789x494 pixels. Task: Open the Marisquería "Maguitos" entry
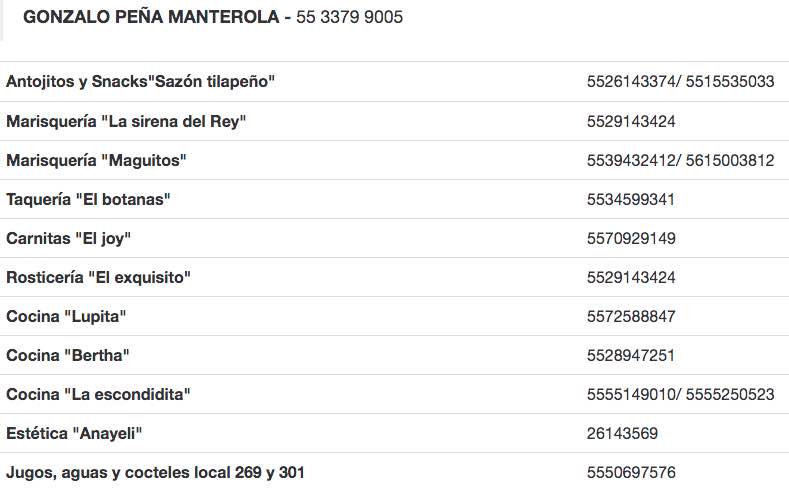(x=96, y=160)
